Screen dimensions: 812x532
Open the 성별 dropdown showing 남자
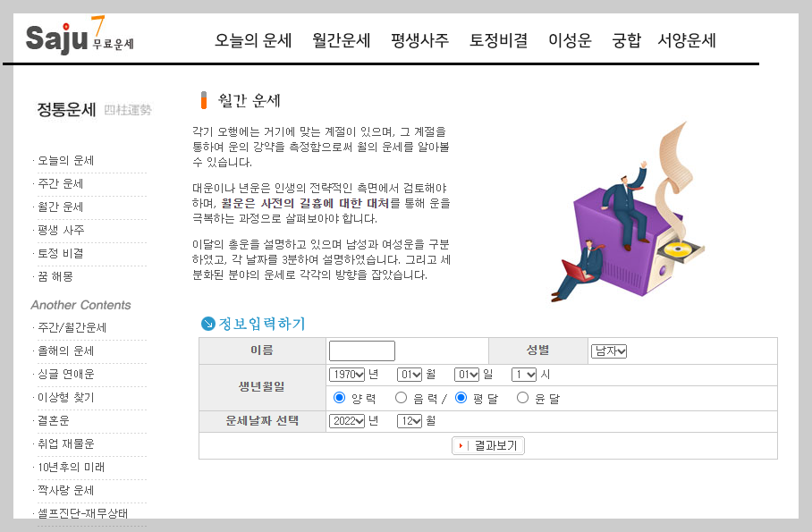click(x=609, y=351)
